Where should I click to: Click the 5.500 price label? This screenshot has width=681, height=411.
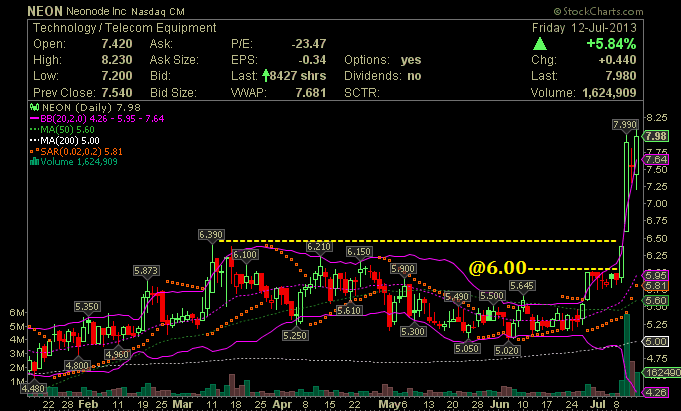[x=492, y=296]
